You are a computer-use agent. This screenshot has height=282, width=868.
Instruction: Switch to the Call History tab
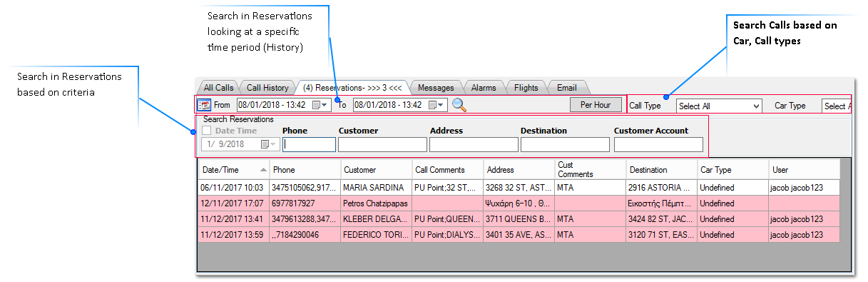267,88
